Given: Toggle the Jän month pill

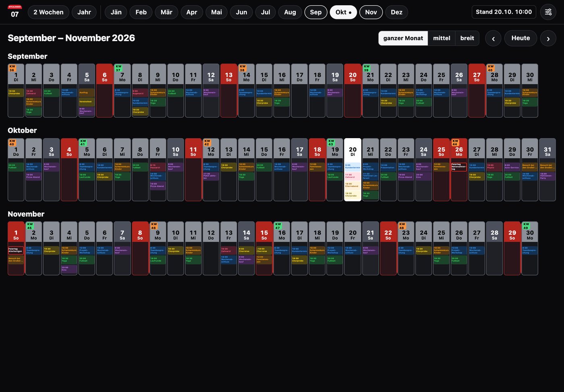Looking at the screenshot, I should (116, 12).
